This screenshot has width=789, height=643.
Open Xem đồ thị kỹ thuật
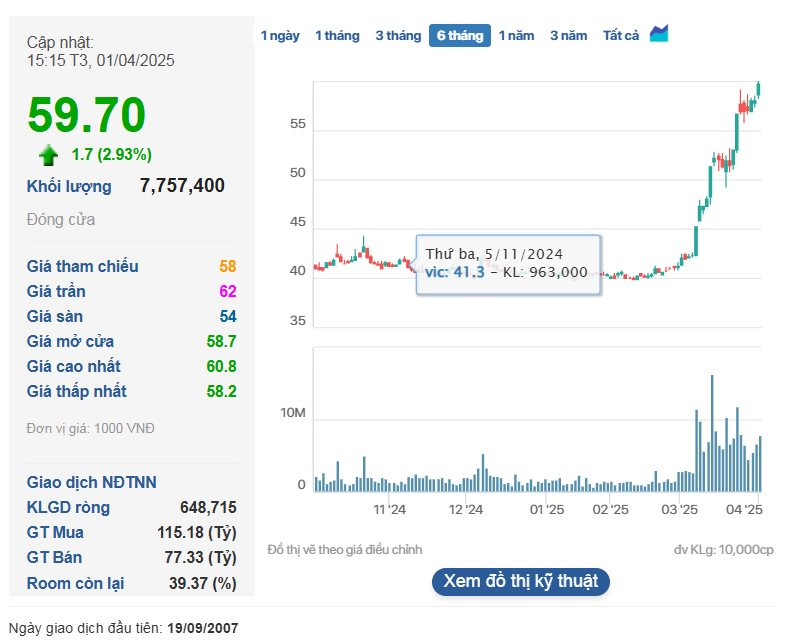click(x=520, y=581)
